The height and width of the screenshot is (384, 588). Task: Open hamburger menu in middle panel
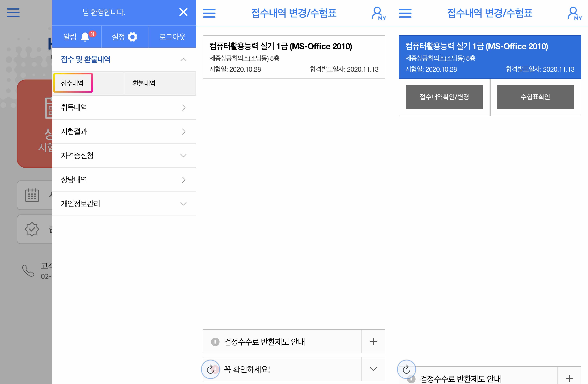pyautogui.click(x=209, y=13)
